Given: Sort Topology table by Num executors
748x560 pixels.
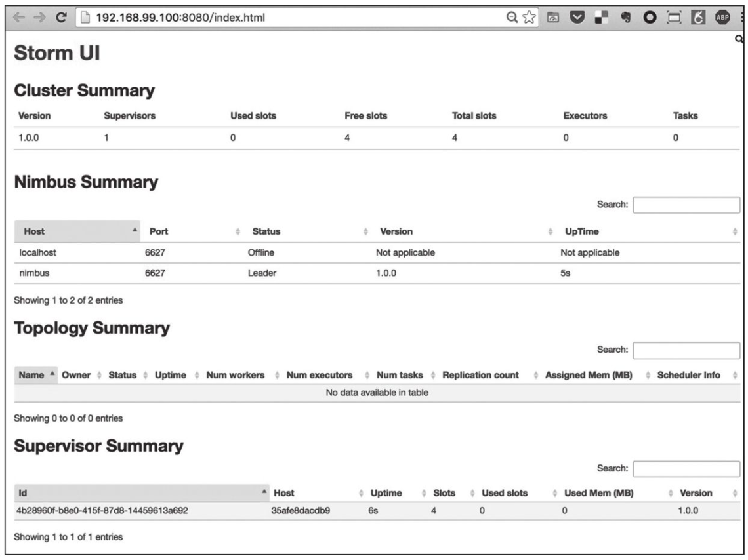Looking at the screenshot, I should pos(327,375).
